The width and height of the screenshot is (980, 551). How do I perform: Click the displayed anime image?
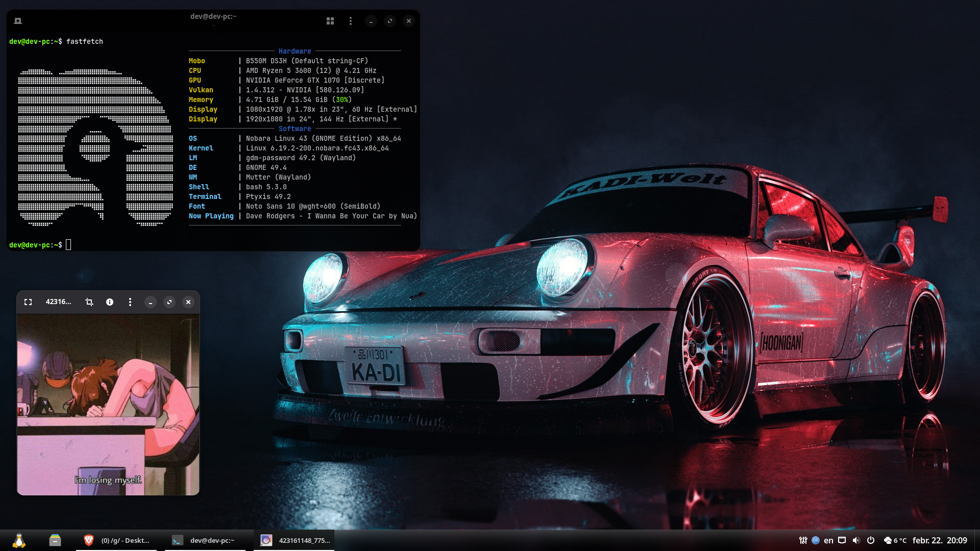(108, 404)
